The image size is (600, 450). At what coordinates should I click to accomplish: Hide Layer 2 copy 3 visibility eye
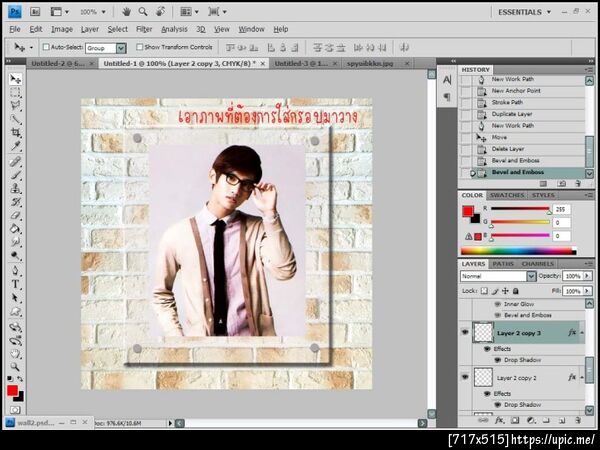click(x=465, y=332)
